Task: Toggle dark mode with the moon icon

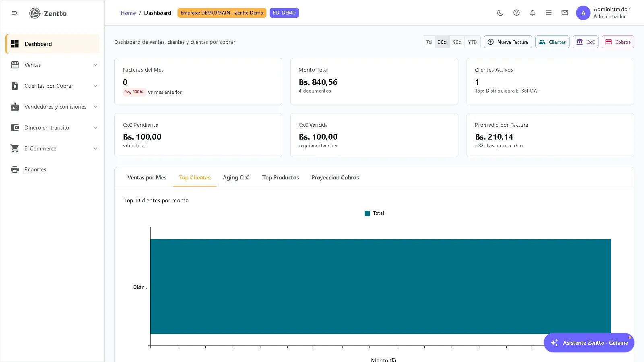Action: coord(500,13)
